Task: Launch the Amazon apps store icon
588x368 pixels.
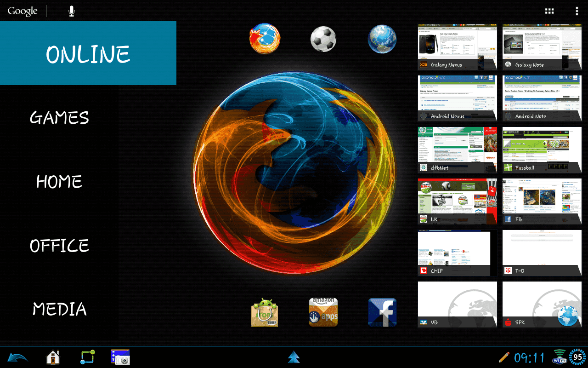Action: [323, 313]
